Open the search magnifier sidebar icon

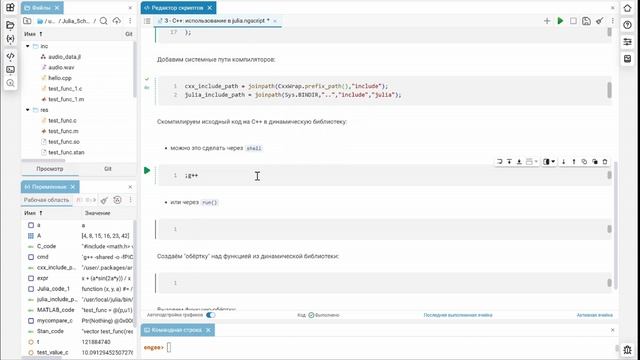(10, 83)
